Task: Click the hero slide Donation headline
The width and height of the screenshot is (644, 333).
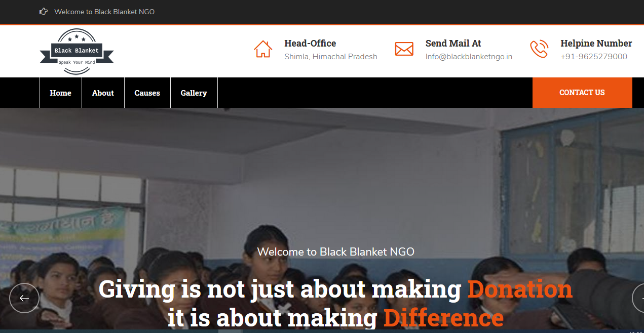Action: (x=335, y=303)
